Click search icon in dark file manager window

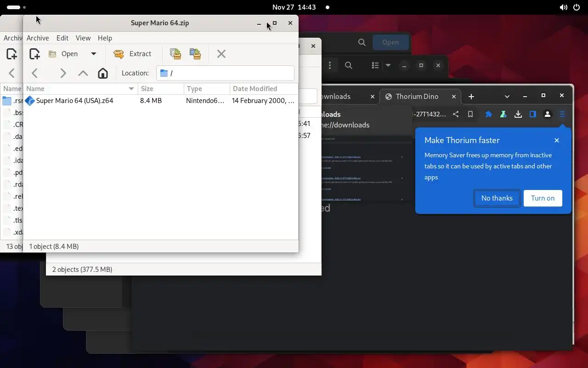click(x=349, y=65)
